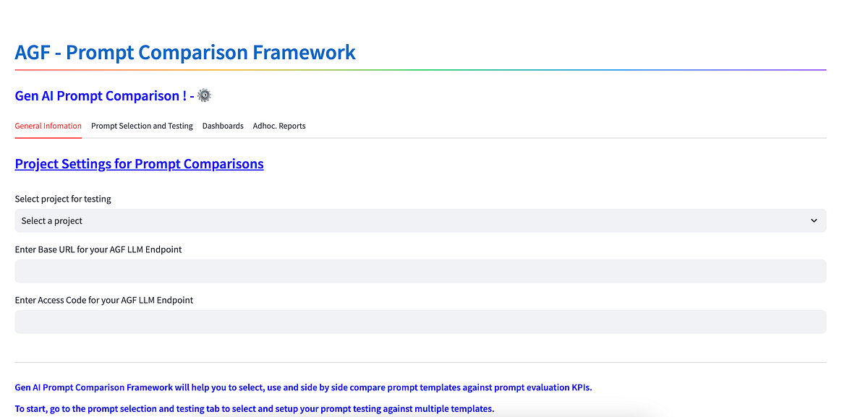Return to the General Infomation tab
Screen dimensions: 868x417
(x=48, y=126)
